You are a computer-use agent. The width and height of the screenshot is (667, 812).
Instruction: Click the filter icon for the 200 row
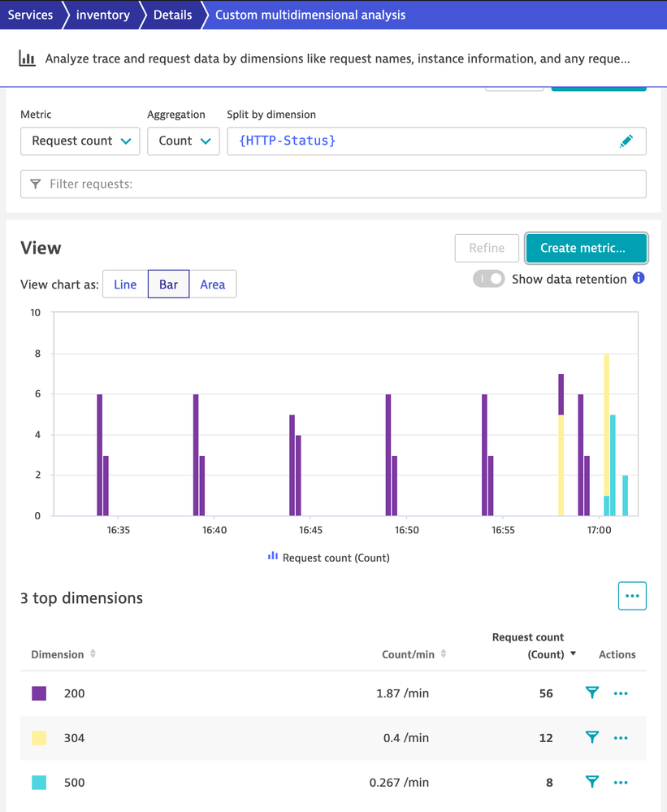[x=592, y=693]
